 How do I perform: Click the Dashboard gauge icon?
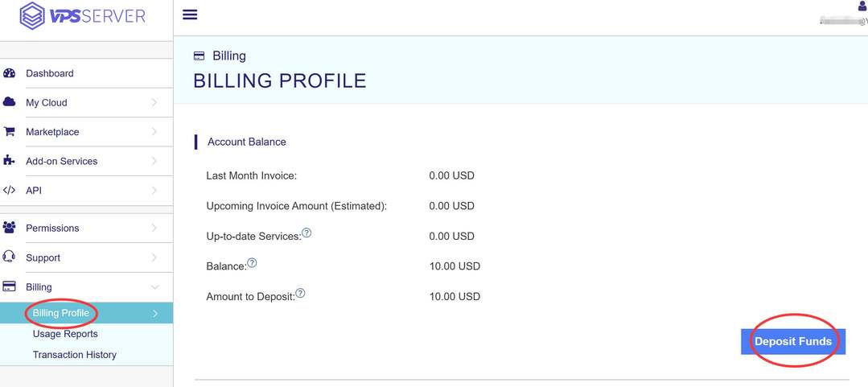click(9, 73)
